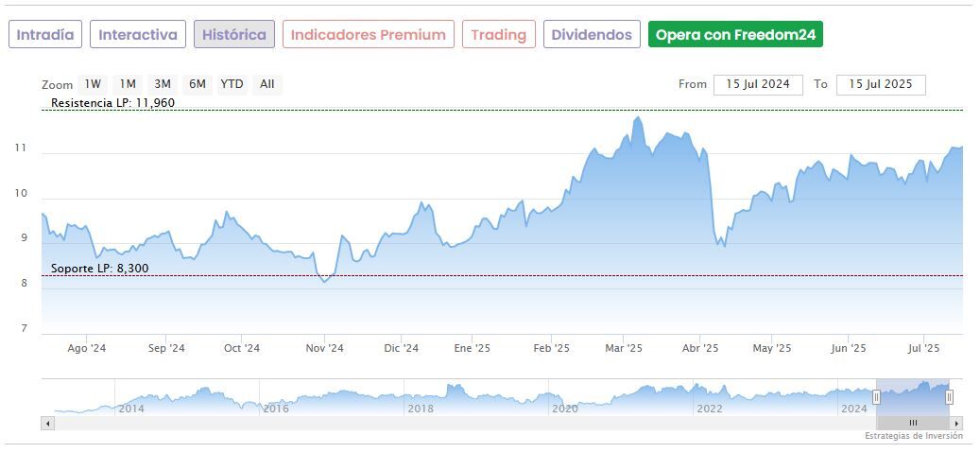Click the To date field

coord(881,84)
